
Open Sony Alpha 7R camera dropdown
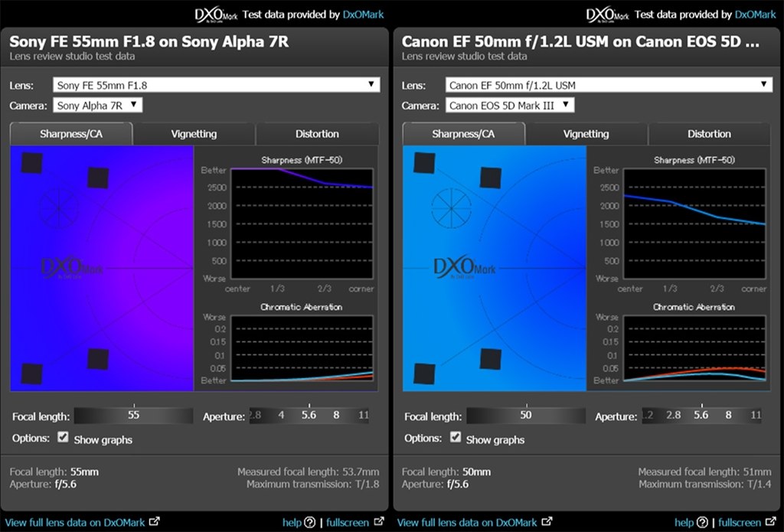(97, 105)
